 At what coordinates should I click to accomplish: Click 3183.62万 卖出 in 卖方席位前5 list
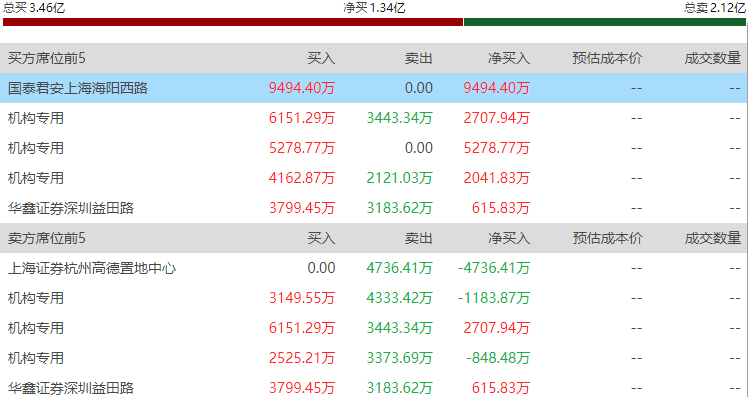click(399, 388)
